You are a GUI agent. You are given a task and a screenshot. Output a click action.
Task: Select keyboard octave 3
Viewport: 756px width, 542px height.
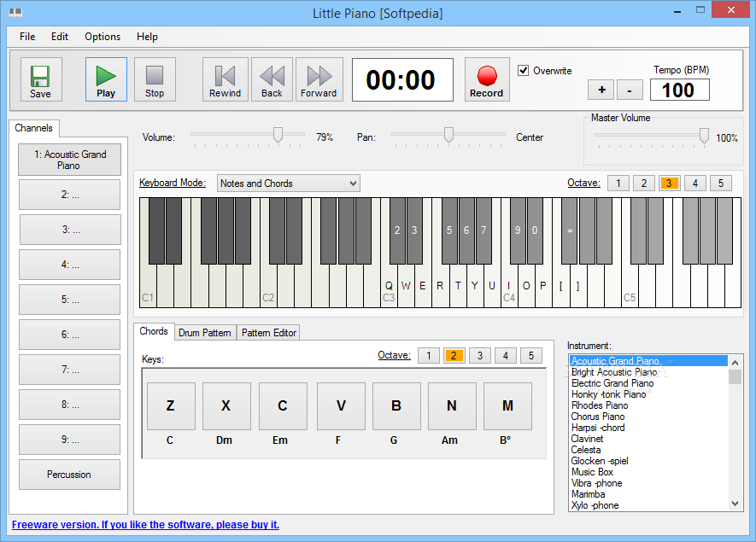click(x=669, y=183)
